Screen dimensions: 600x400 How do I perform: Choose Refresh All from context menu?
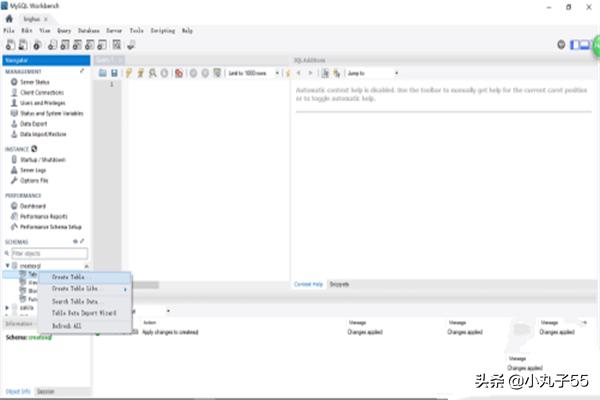(x=85, y=326)
